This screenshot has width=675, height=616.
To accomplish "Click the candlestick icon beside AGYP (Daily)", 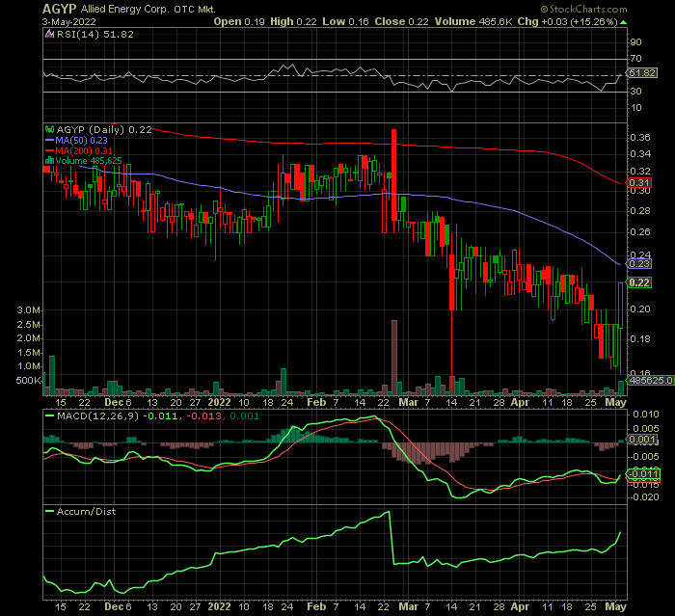I will pyautogui.click(x=50, y=129).
